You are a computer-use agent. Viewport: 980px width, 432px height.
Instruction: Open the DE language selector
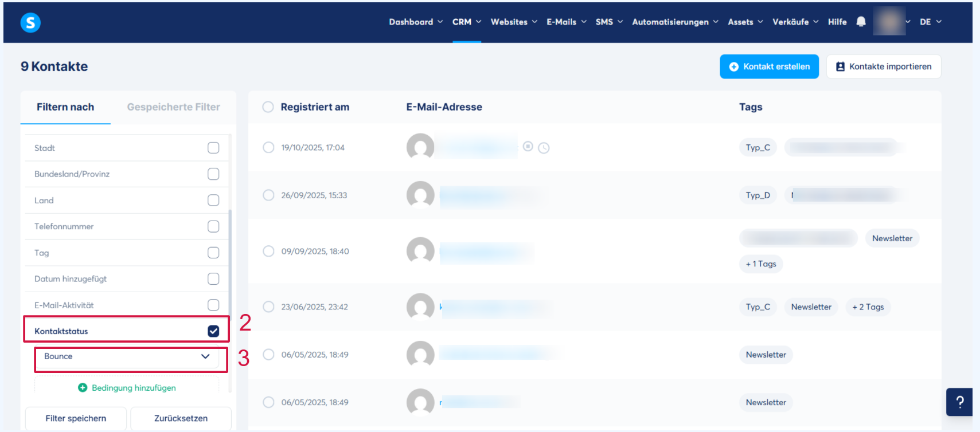(930, 22)
